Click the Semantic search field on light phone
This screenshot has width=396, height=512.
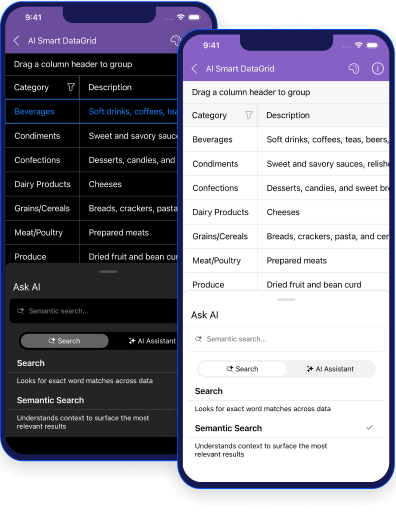286,339
